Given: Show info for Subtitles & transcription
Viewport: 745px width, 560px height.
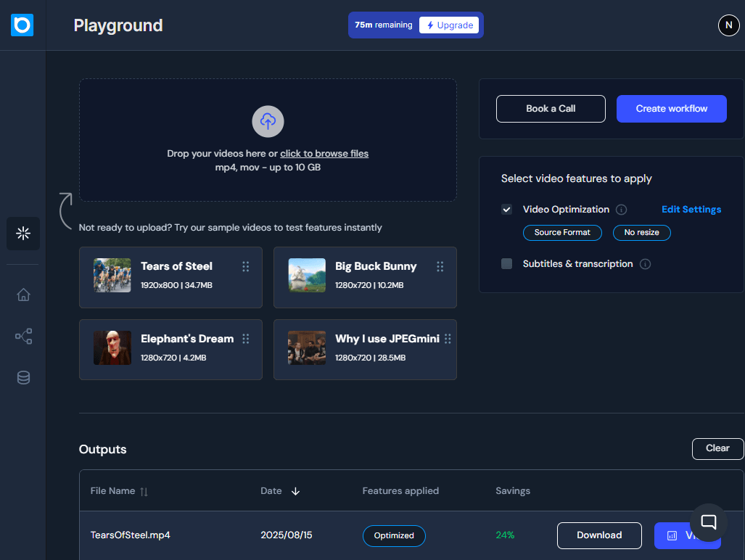Looking at the screenshot, I should point(645,264).
